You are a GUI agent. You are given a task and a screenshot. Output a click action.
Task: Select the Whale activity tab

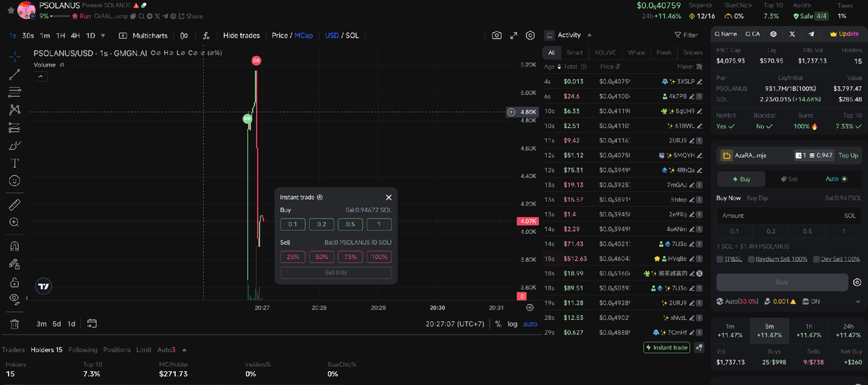click(x=637, y=52)
